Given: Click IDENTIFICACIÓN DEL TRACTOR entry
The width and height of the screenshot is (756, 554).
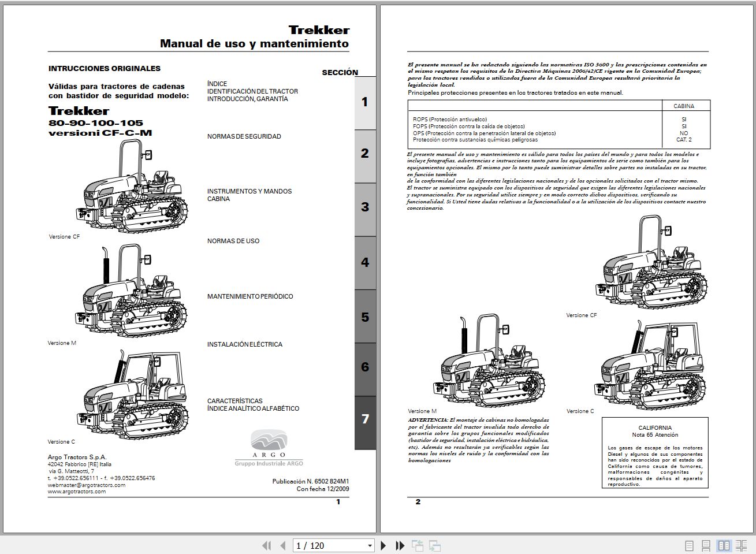Looking at the screenshot, I should (x=253, y=91).
